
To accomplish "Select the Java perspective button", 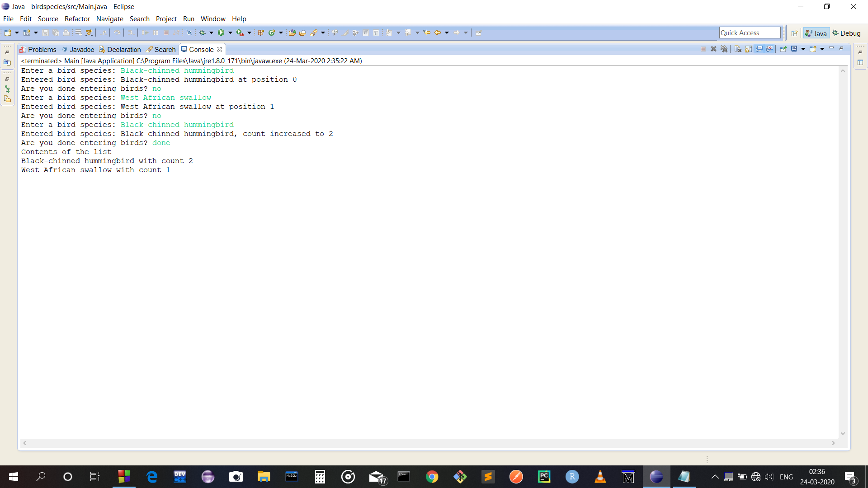I will point(816,33).
